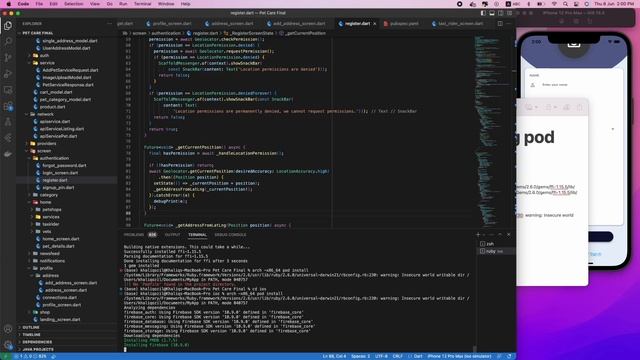640x360 pixels.
Task: Switch to the profile_screen.dart tab
Action: coord(169,24)
